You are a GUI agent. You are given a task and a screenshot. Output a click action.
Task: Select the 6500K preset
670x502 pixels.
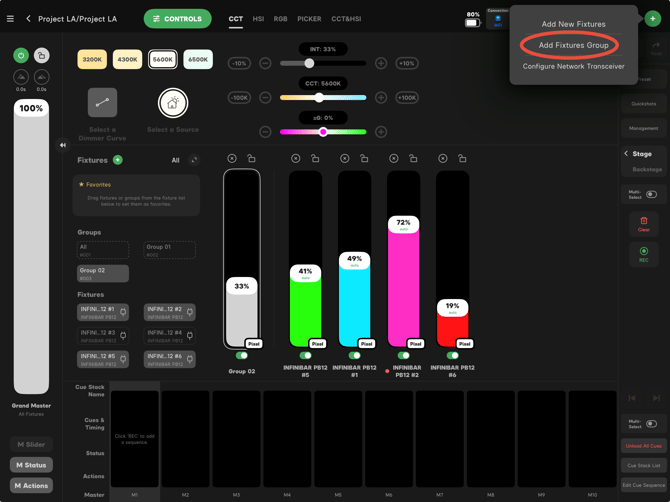click(198, 59)
